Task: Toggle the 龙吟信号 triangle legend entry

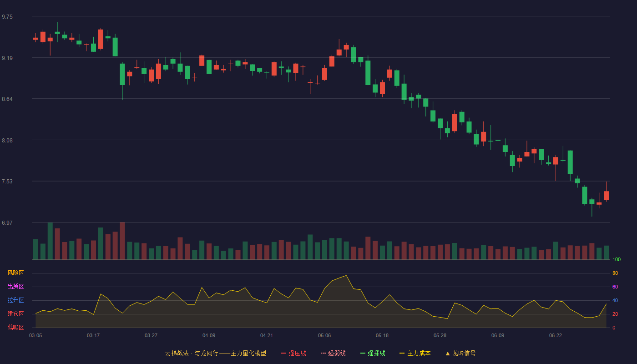Action: pos(460,353)
